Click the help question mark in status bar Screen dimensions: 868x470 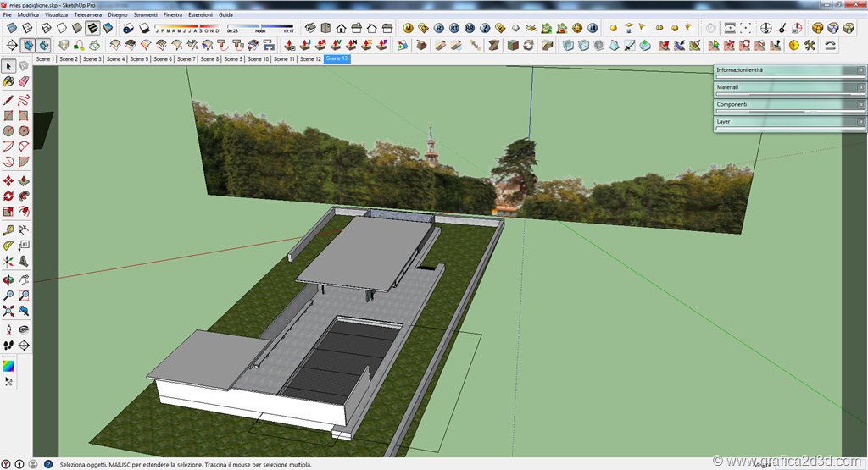[48, 464]
